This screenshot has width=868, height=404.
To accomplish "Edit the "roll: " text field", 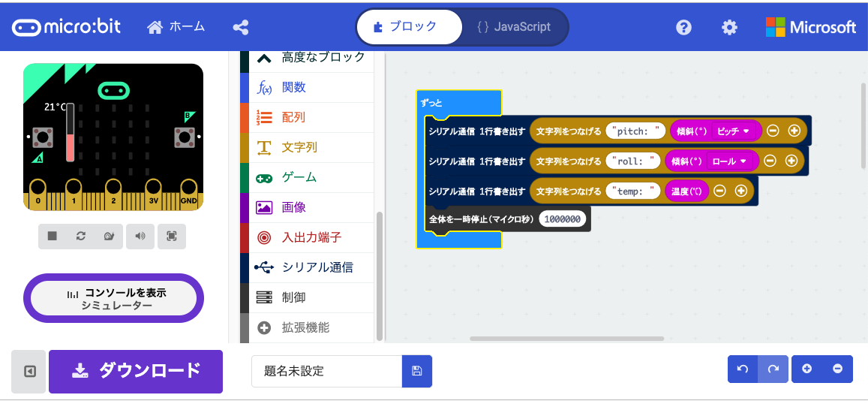I will (632, 161).
